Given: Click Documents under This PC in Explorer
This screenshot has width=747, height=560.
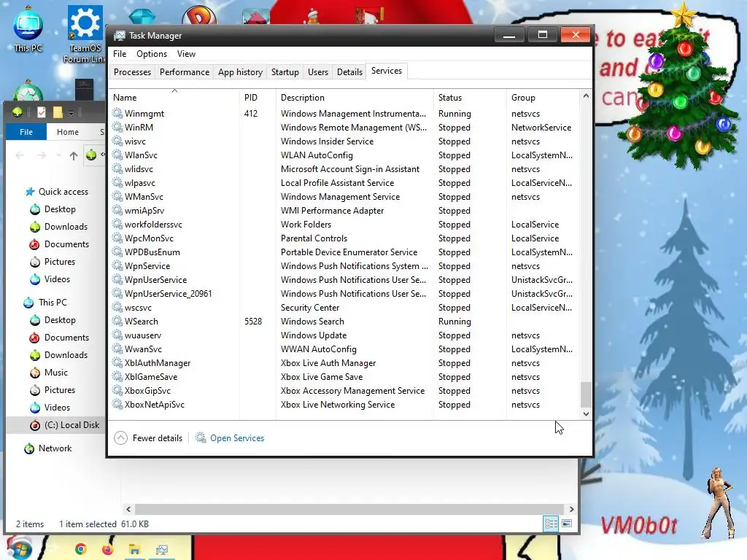Looking at the screenshot, I should (x=66, y=337).
